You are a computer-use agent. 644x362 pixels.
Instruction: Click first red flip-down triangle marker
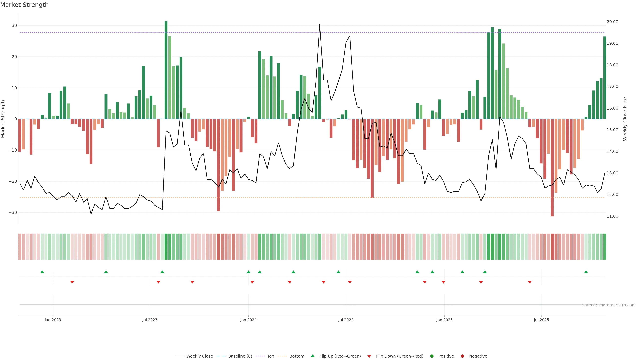[x=72, y=282]
